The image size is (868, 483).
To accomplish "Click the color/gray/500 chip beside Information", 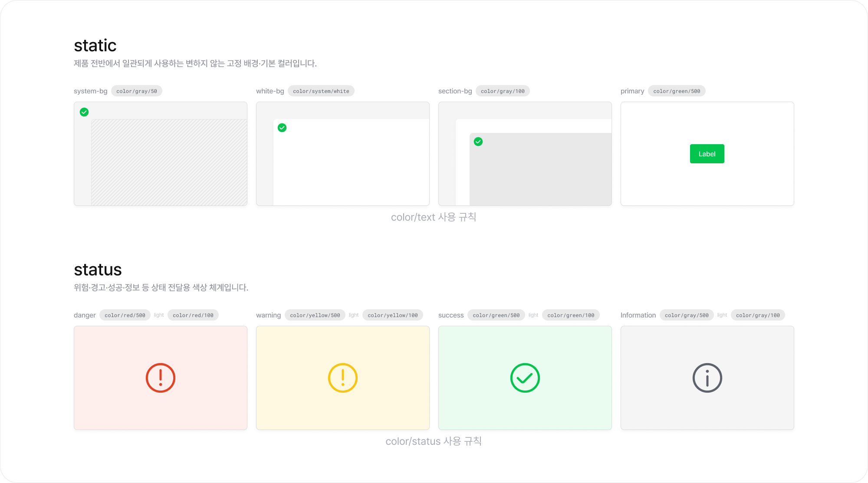I will click(687, 315).
